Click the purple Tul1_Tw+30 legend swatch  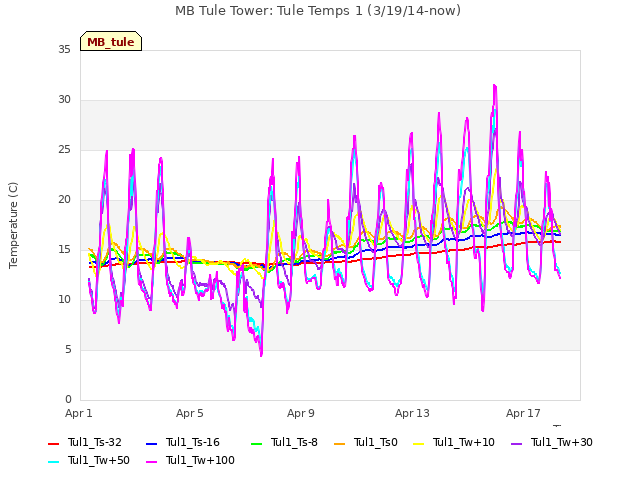(x=516, y=443)
